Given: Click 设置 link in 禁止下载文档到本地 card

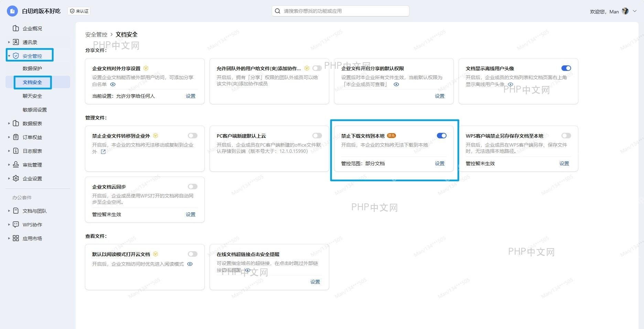Looking at the screenshot, I should point(440,163).
